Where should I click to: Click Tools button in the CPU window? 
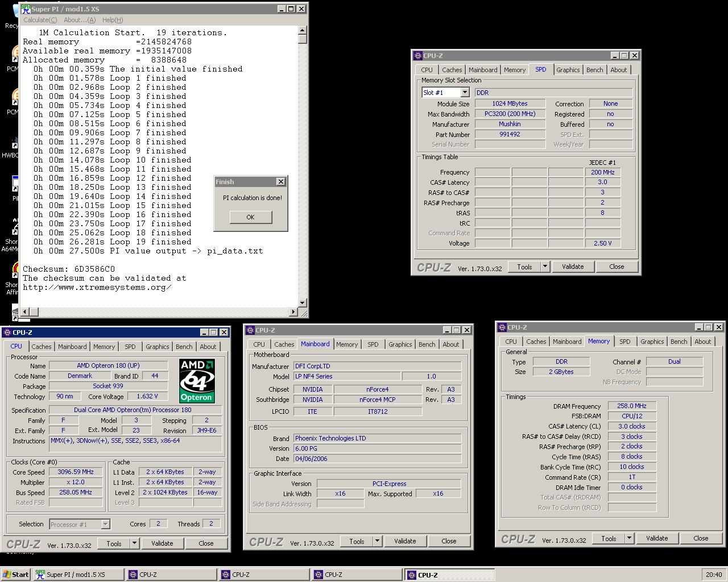pos(114,543)
